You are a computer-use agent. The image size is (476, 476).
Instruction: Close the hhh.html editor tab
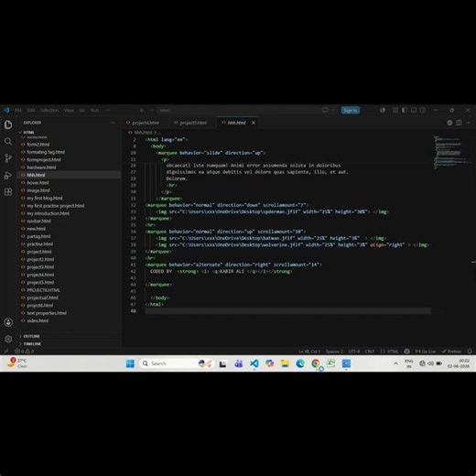(x=254, y=123)
